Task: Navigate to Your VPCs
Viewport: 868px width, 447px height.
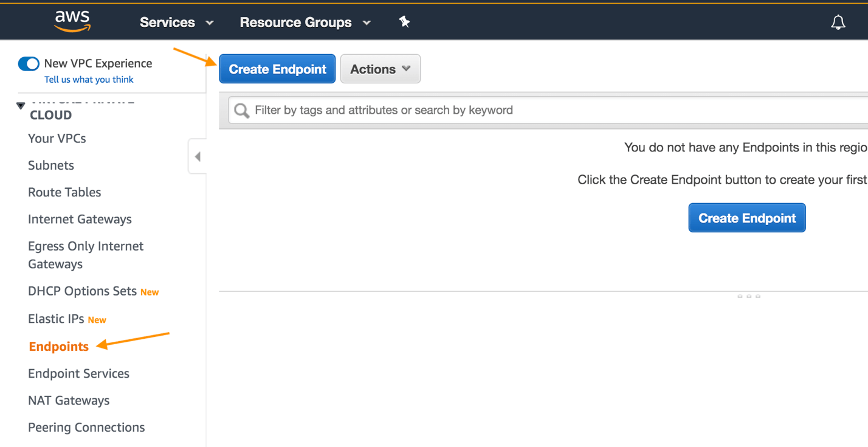Action: click(57, 138)
